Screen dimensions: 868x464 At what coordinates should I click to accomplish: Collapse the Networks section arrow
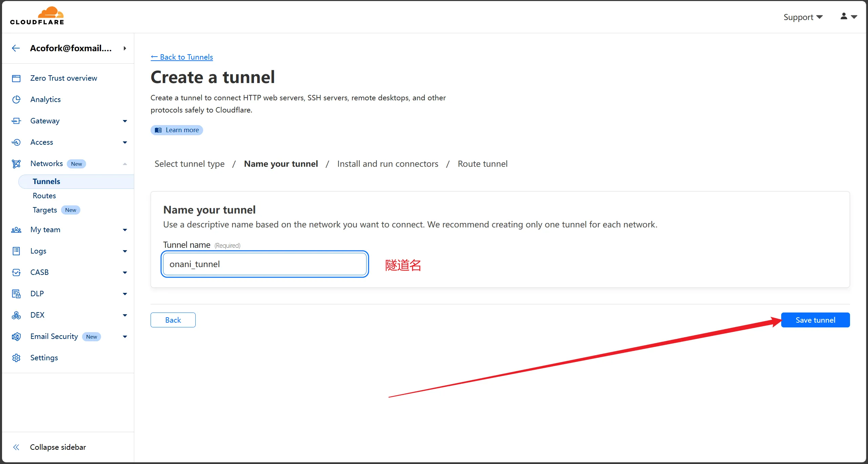(x=125, y=164)
